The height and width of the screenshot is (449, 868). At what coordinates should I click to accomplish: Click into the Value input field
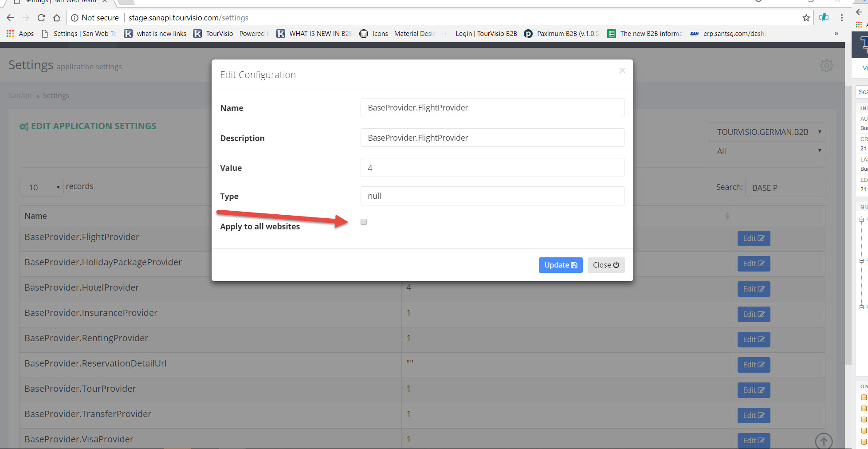pyautogui.click(x=492, y=168)
